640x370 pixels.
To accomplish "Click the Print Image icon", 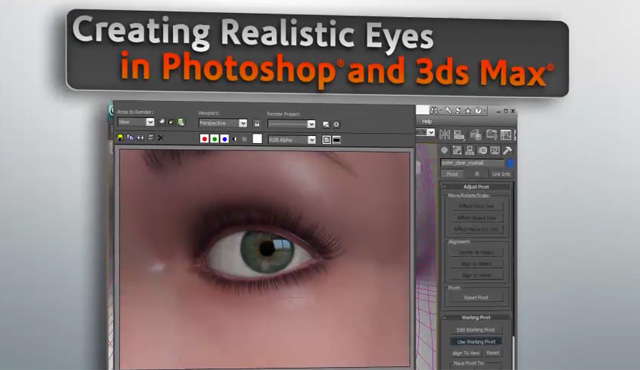I will (x=151, y=137).
